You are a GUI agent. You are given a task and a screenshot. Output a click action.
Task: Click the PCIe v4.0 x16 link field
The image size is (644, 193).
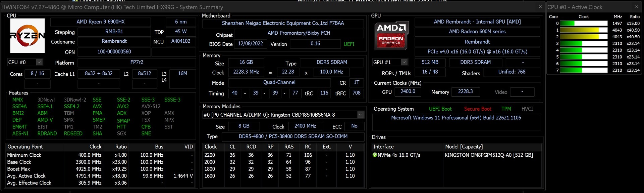pos(477,52)
